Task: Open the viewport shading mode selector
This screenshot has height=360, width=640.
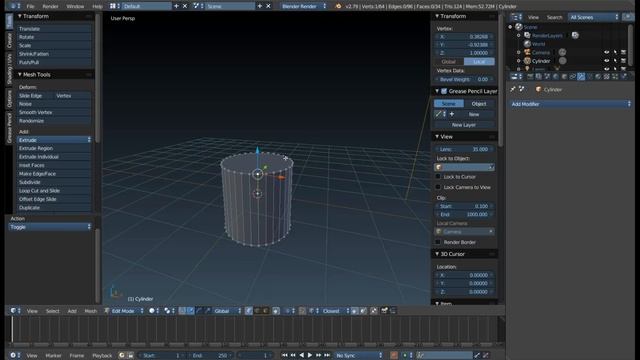Action: pyautogui.click(x=154, y=311)
